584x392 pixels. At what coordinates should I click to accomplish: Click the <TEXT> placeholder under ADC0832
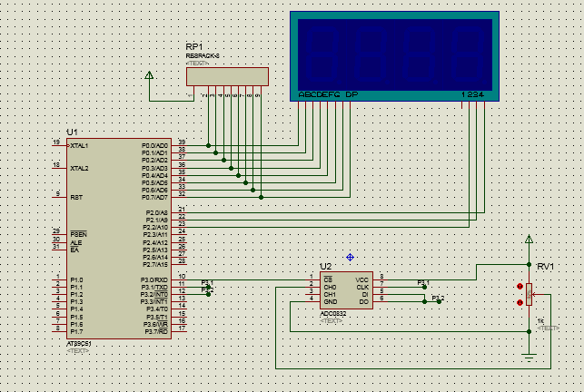(332, 320)
